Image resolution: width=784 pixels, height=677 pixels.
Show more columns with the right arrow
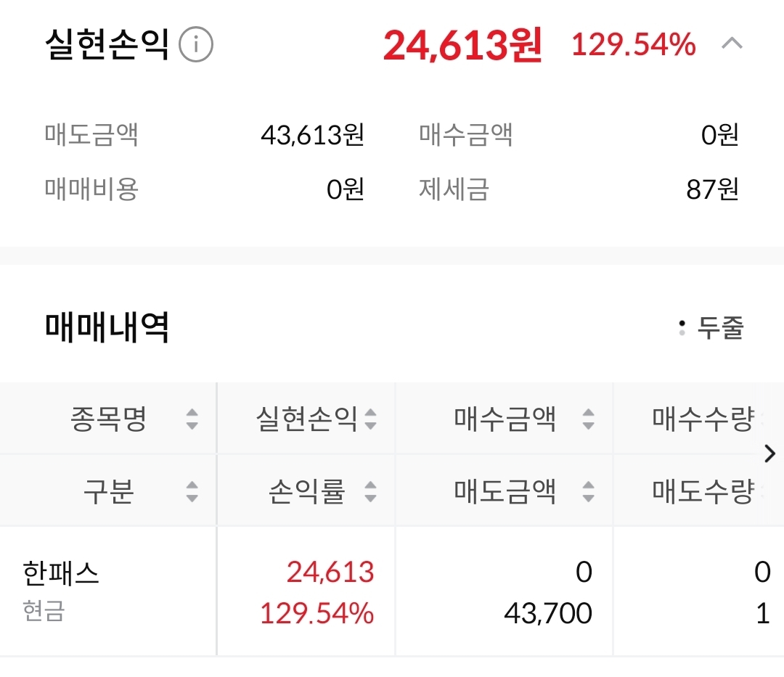(770, 454)
